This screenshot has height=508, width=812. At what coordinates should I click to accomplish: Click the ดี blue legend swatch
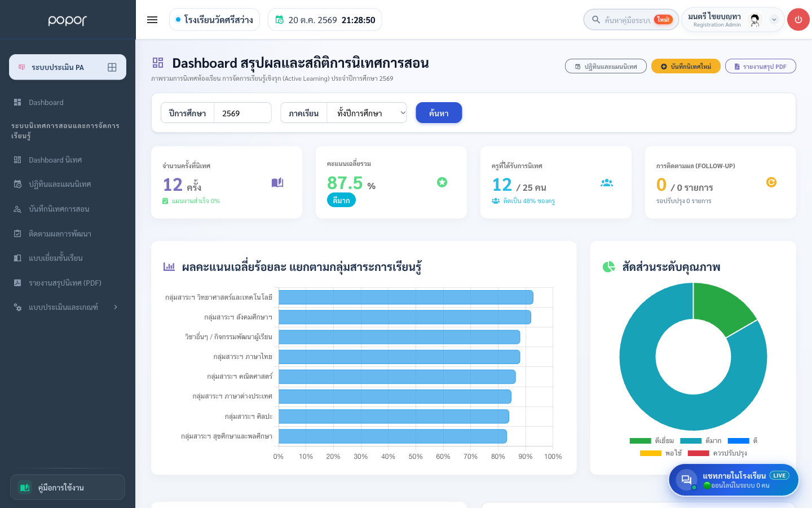pos(739,441)
